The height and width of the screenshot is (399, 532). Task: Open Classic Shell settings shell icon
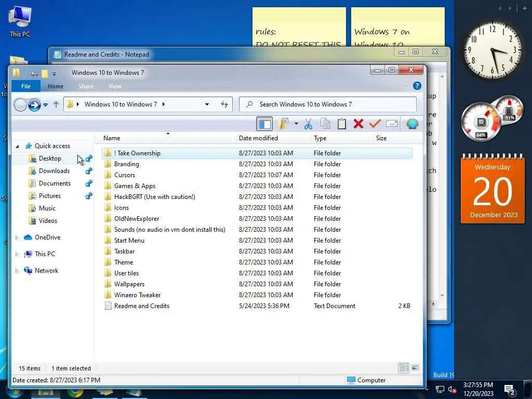(x=412, y=124)
